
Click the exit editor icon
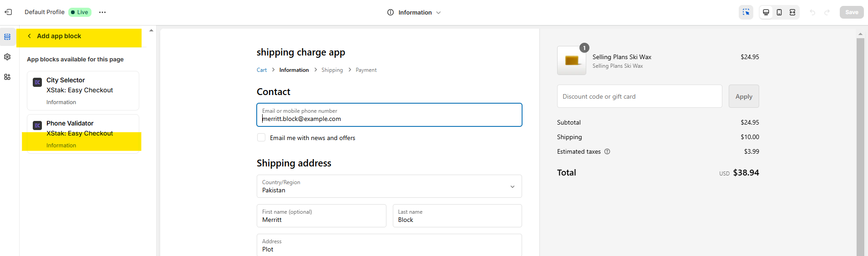(x=8, y=12)
